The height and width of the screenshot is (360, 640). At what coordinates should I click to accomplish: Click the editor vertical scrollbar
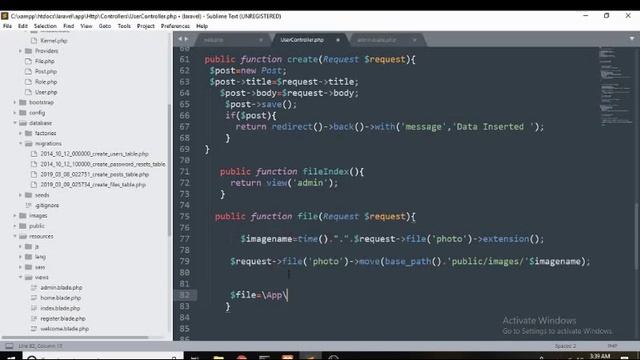[637, 236]
